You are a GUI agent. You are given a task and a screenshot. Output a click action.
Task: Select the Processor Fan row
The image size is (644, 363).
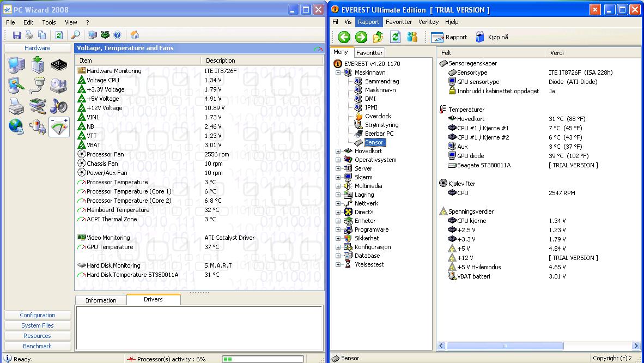pyautogui.click(x=199, y=154)
